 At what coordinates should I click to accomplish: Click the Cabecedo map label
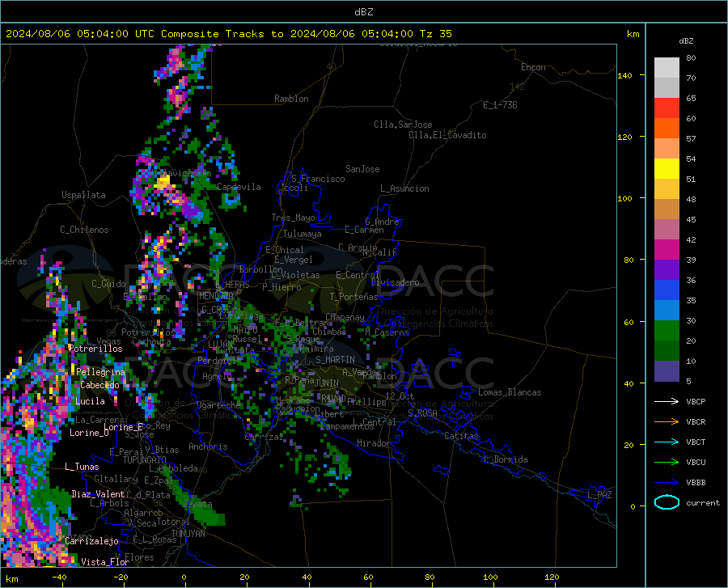coord(99,385)
